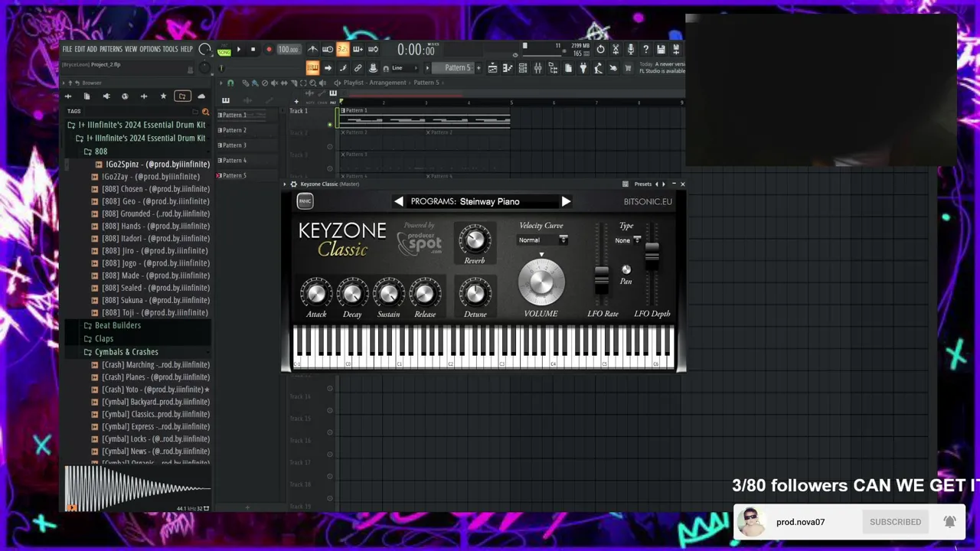Open the Pattern 5 selector

pyautogui.click(x=458, y=68)
